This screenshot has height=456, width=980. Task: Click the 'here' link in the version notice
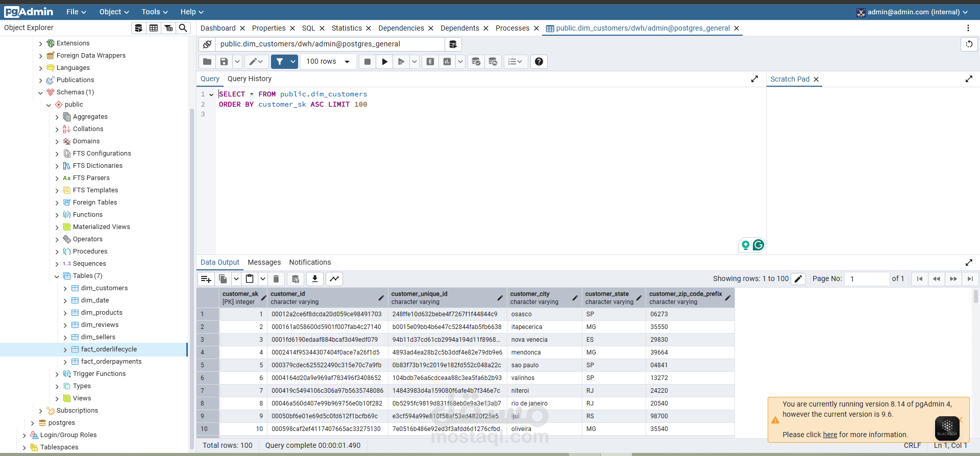(830, 435)
